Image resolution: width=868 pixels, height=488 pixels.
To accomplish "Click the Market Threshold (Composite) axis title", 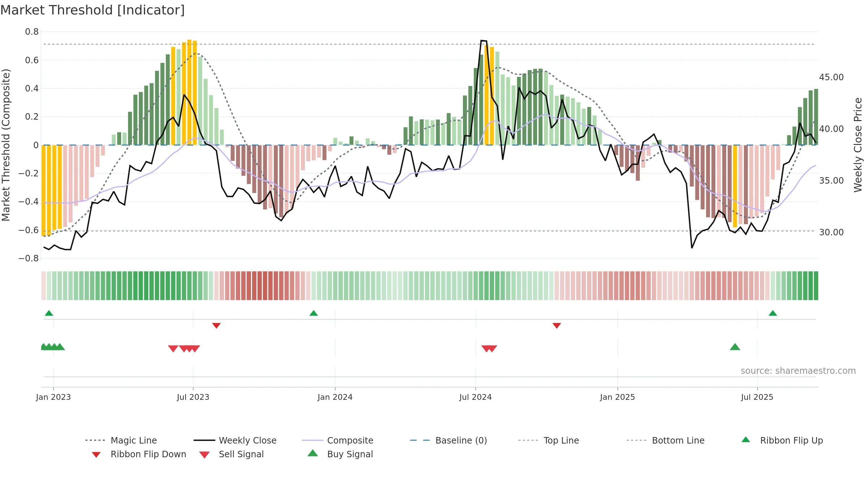I will (x=6, y=145).
